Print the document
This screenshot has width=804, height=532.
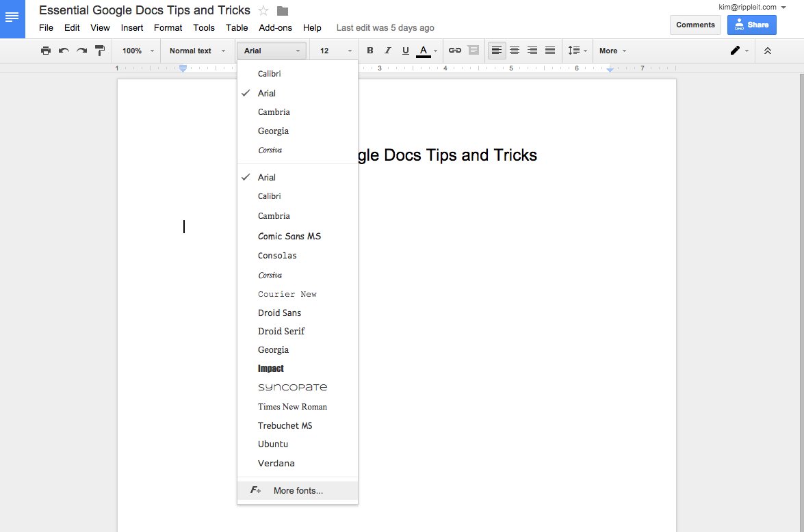tap(46, 51)
